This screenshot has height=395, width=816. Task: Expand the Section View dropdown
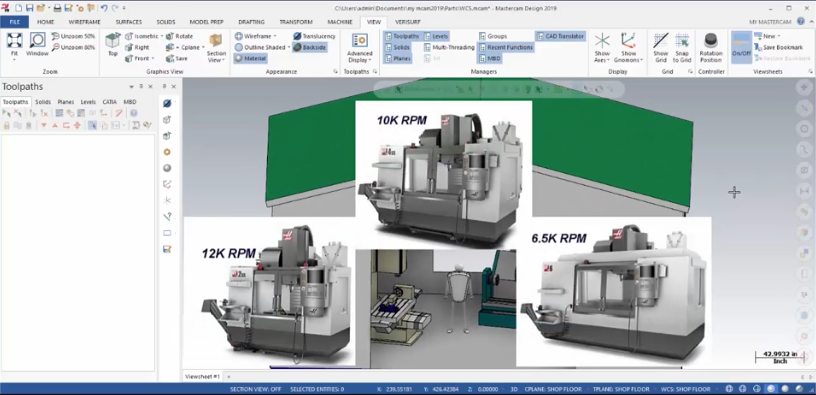(x=216, y=47)
